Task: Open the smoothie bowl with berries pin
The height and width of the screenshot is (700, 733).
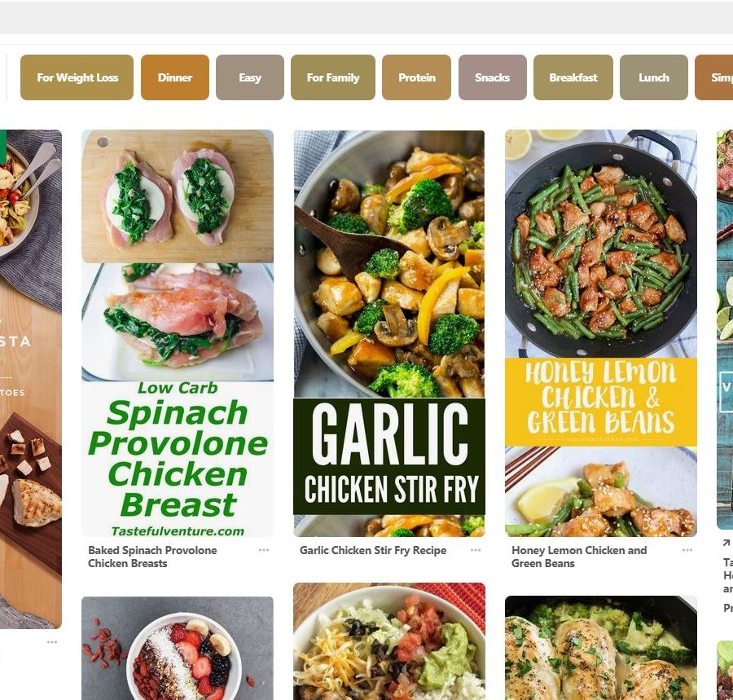Action: [178, 648]
